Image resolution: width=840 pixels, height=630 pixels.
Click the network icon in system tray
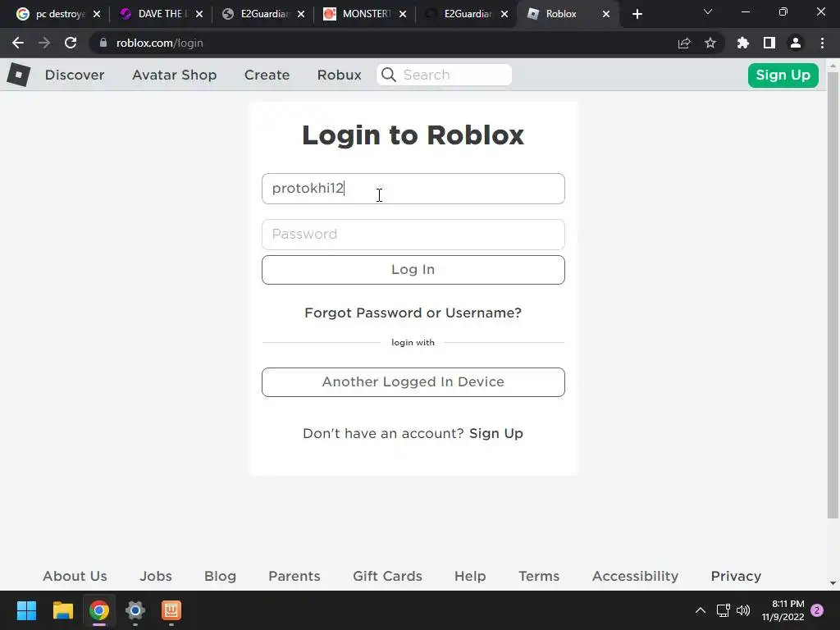click(x=724, y=610)
